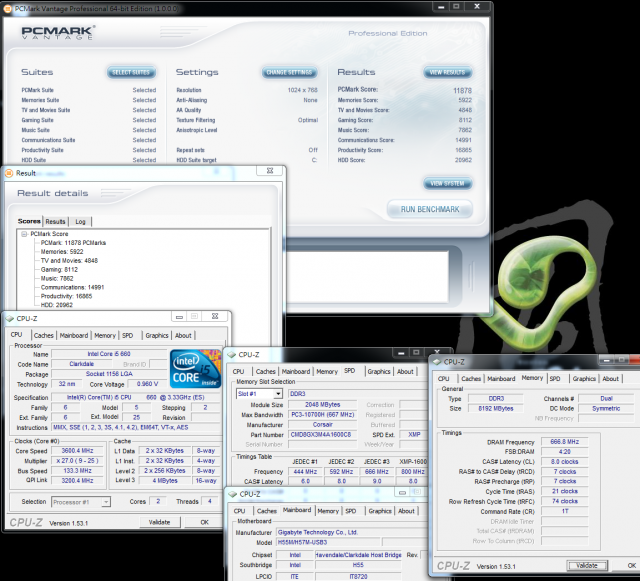Minimize the CPU-Z CPU window

coord(179,317)
